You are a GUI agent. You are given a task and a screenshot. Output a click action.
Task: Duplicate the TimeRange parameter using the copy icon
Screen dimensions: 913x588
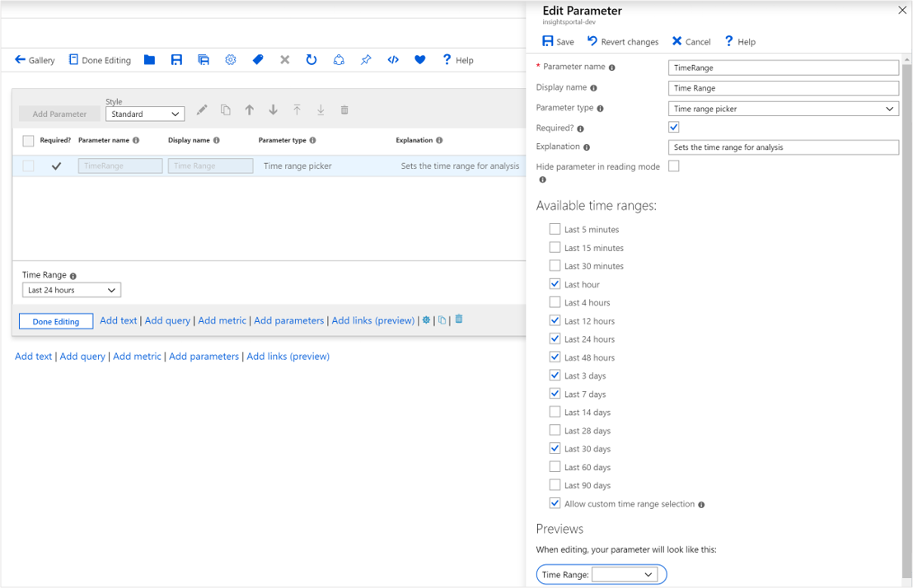pos(225,109)
